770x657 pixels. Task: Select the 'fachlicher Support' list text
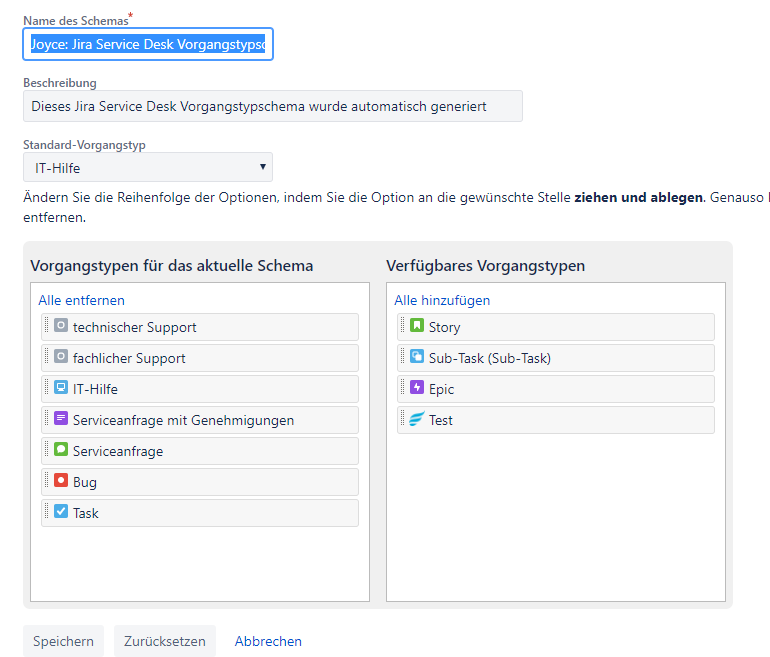pyautogui.click(x=129, y=358)
